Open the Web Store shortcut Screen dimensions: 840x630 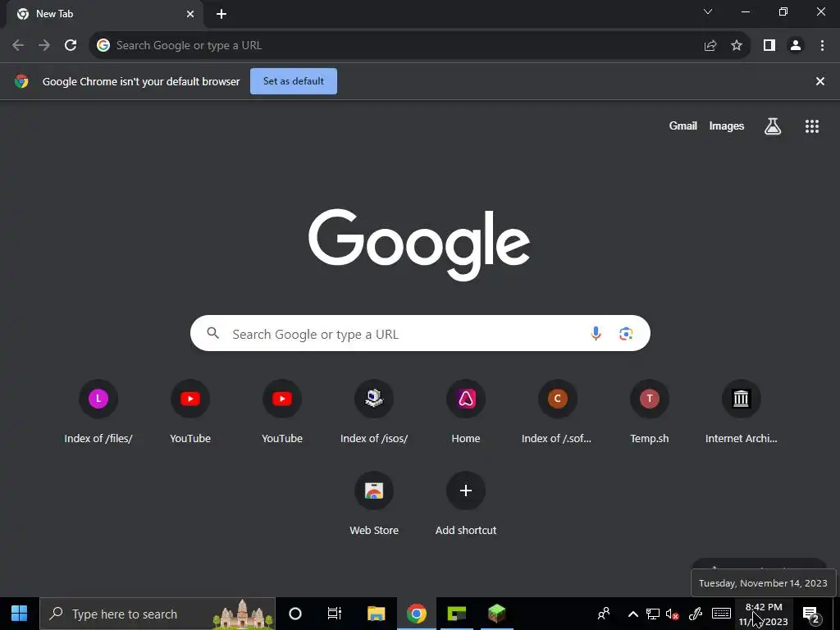coord(374,504)
